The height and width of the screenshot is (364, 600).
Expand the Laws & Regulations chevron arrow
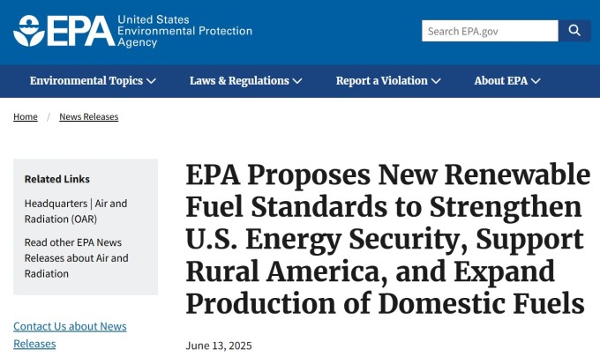pos(297,81)
